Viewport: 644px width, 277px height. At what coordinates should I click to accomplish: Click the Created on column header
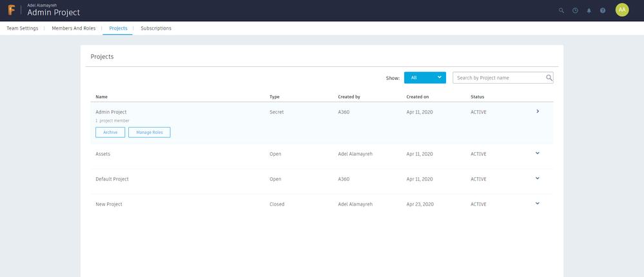[418, 97]
